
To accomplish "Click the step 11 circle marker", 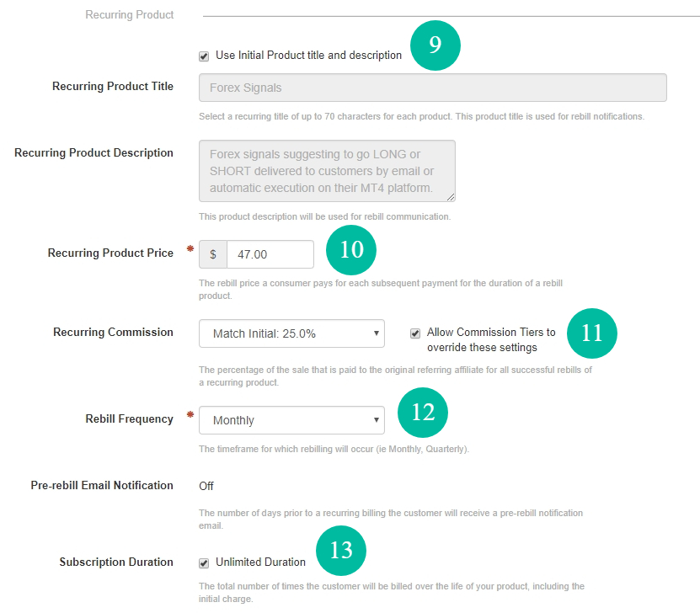I will [x=592, y=333].
